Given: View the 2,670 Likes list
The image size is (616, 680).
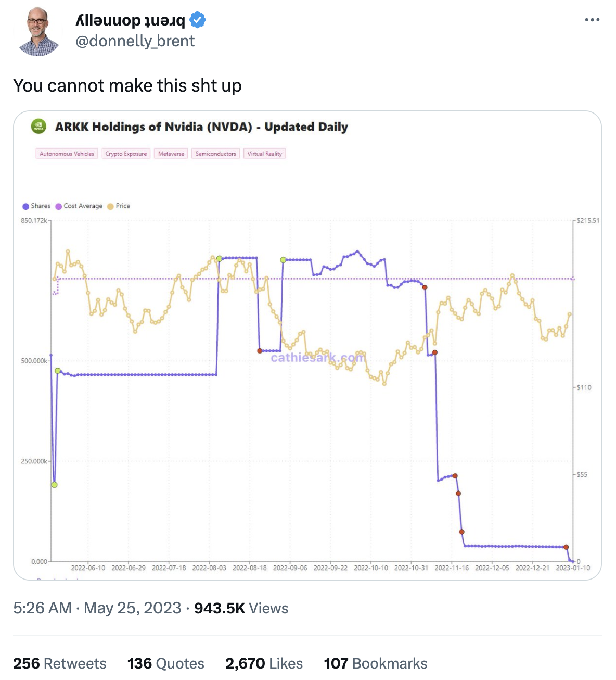Looking at the screenshot, I should click(264, 663).
